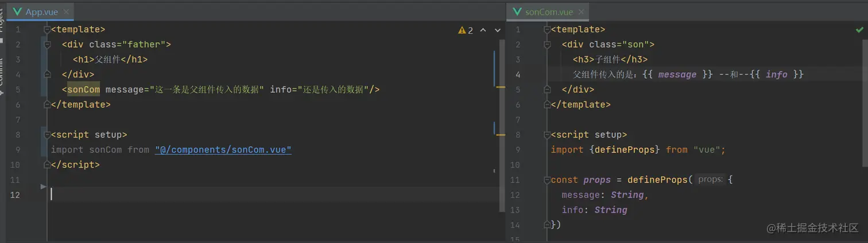Click the info: String prop declaration
This screenshot has width=868, height=243.
click(594, 210)
